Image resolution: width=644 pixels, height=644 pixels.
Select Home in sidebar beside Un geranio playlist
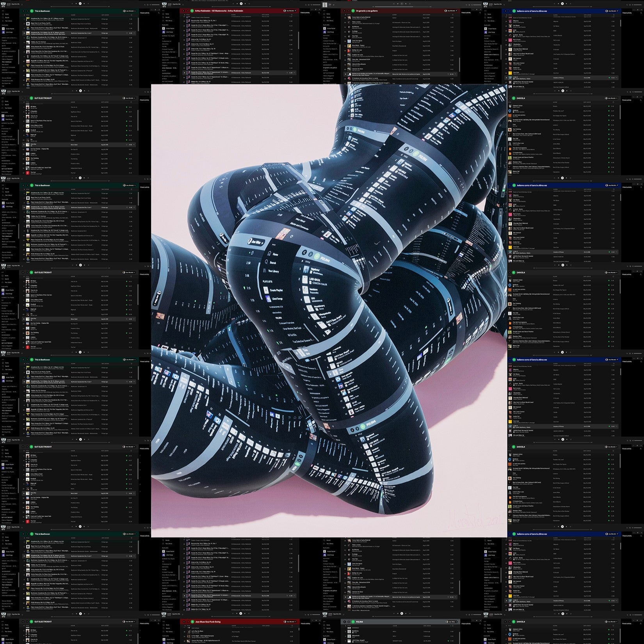[328, 14]
